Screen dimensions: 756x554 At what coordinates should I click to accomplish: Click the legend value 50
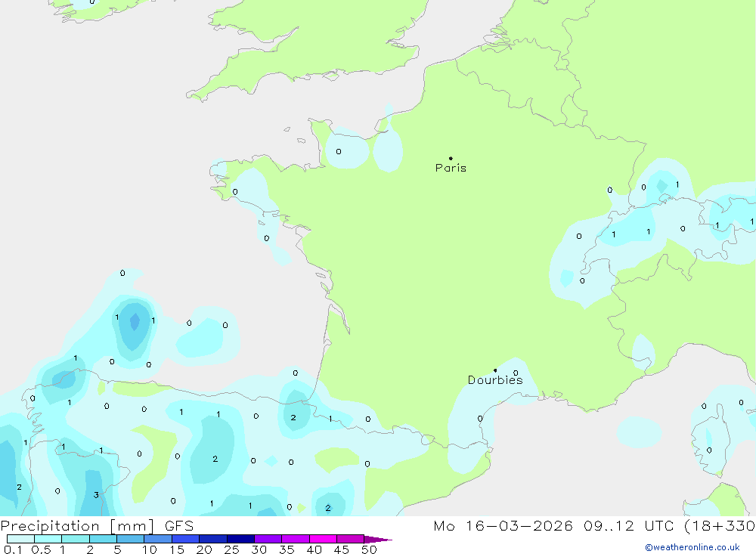click(369, 549)
